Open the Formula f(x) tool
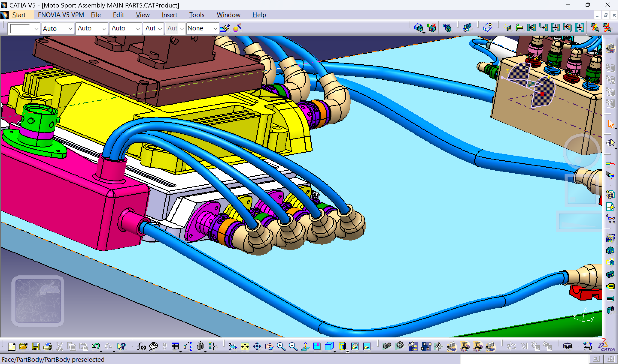The width and height of the screenshot is (618, 364). click(142, 347)
